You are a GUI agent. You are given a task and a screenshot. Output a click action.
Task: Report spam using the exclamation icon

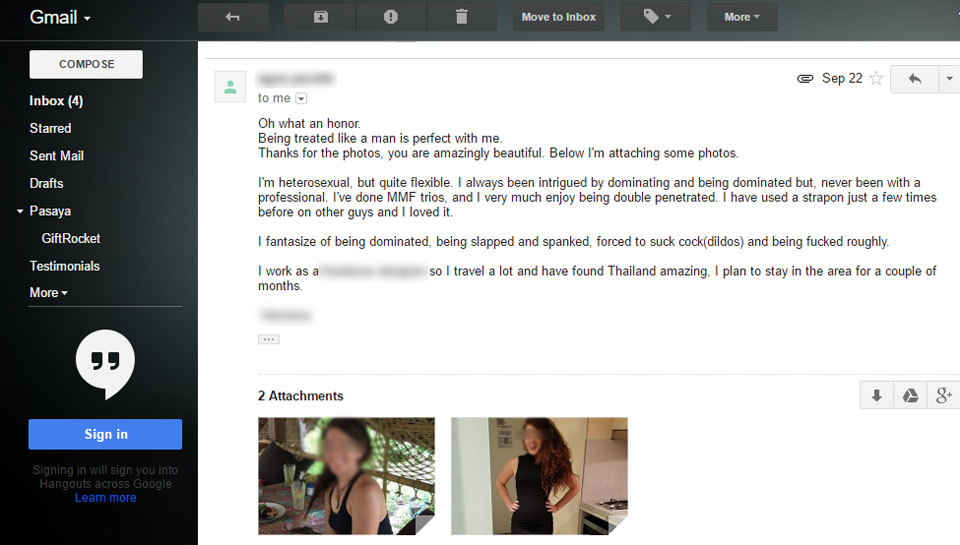point(391,17)
